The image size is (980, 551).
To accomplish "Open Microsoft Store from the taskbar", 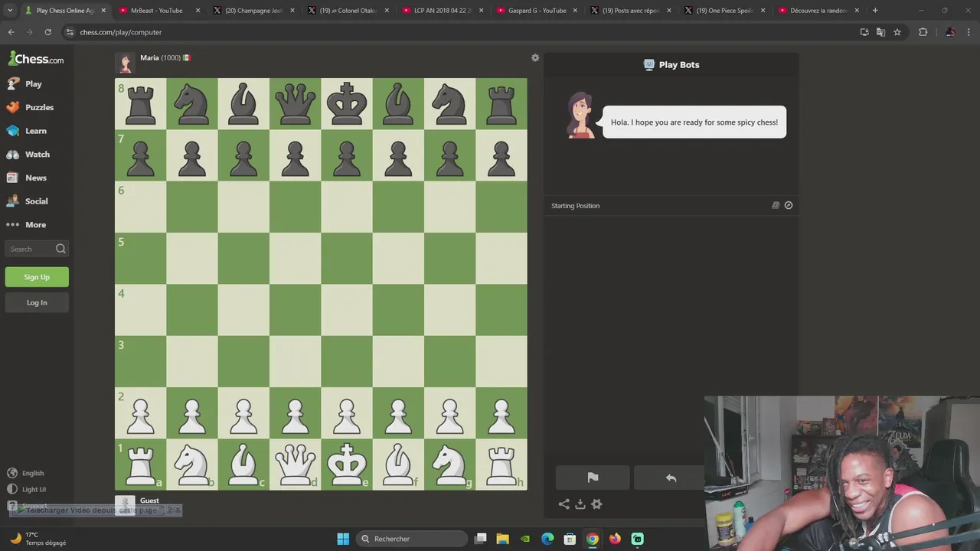I will point(570,539).
